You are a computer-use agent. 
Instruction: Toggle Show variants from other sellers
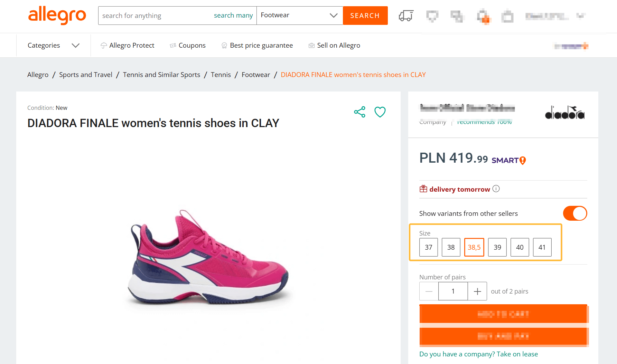[575, 213]
